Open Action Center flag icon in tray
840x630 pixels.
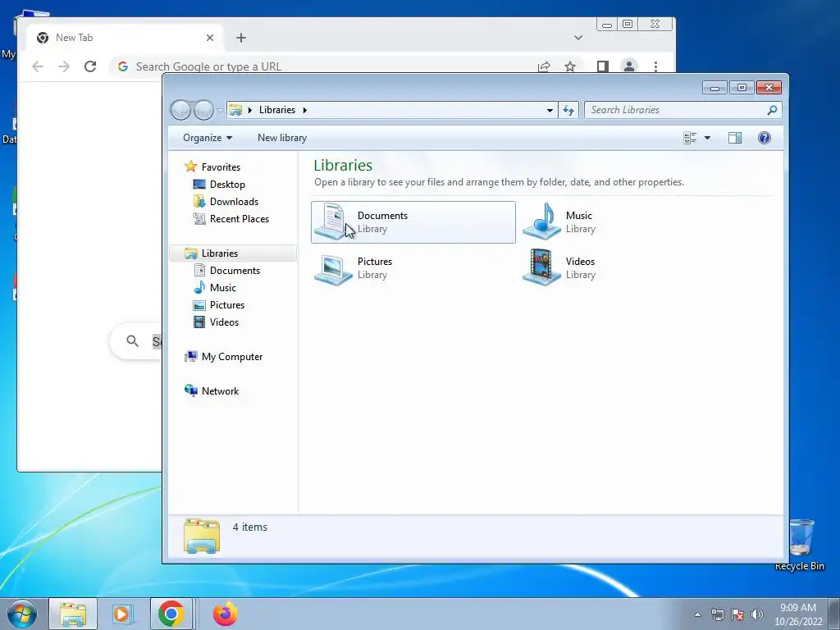[x=737, y=614]
